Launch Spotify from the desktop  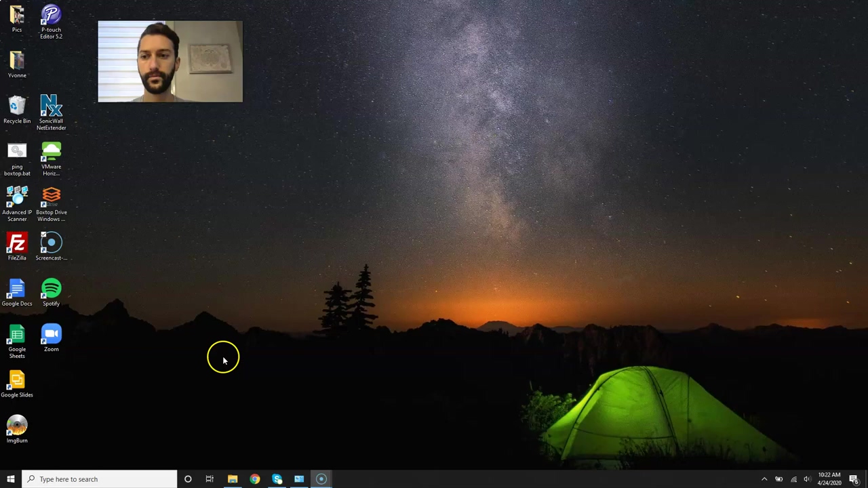(x=51, y=292)
